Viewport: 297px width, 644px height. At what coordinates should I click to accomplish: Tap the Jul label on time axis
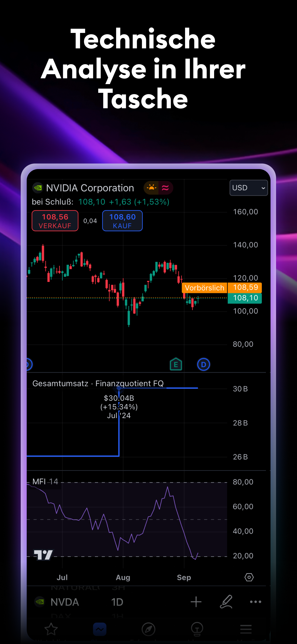62,577
